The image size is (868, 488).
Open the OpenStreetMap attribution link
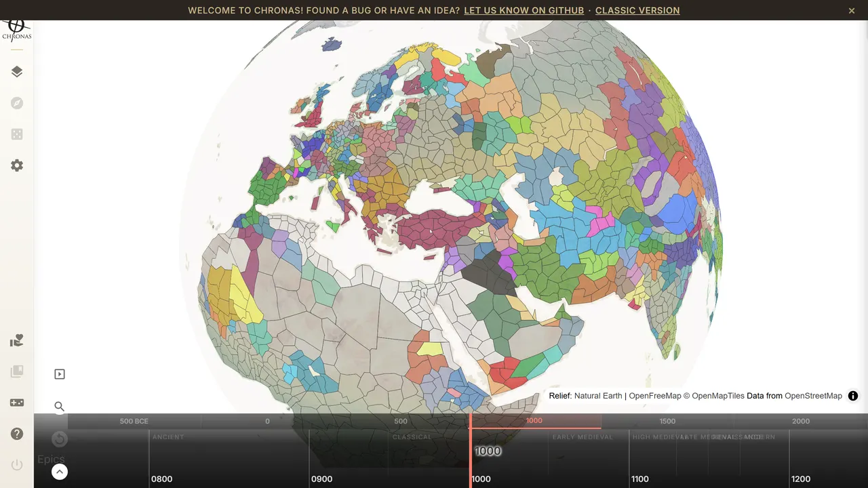(x=813, y=396)
